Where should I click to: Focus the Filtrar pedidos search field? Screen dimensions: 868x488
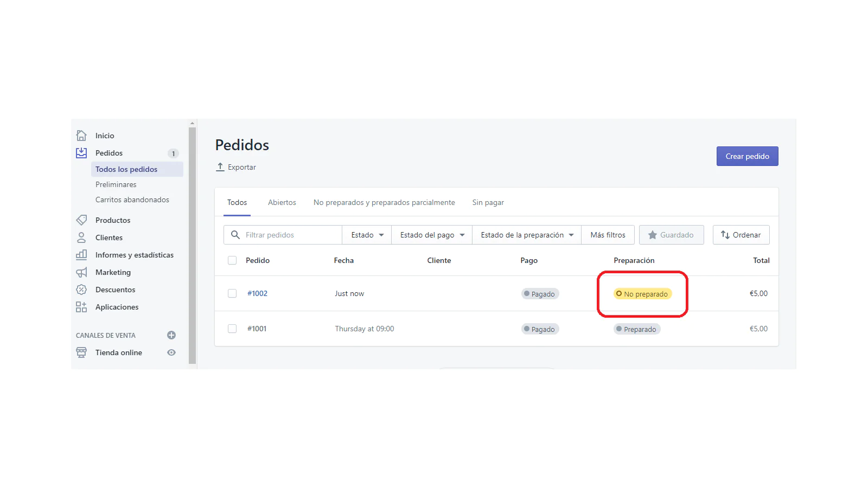pos(290,235)
